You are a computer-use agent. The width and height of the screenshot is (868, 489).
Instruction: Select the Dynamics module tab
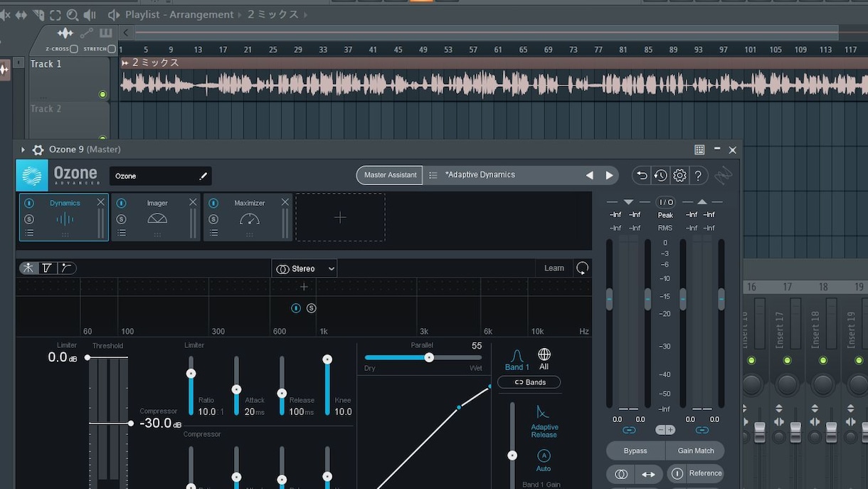coord(64,217)
